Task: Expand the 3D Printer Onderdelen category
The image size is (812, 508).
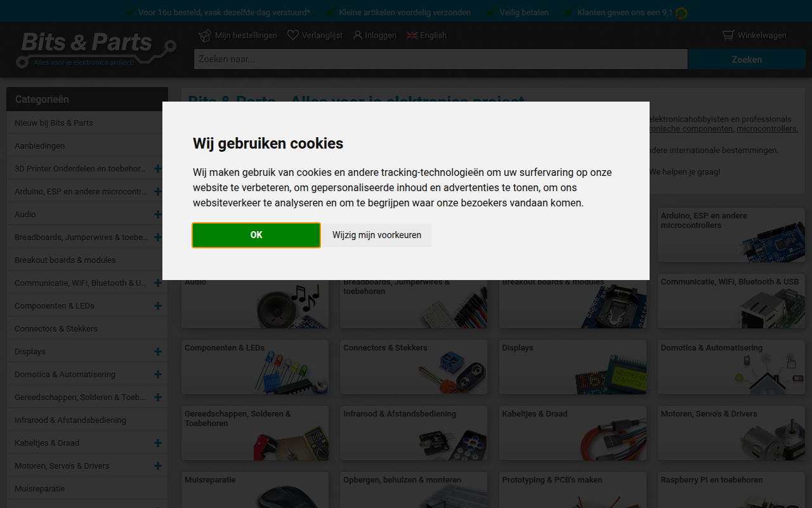Action: [x=158, y=169]
